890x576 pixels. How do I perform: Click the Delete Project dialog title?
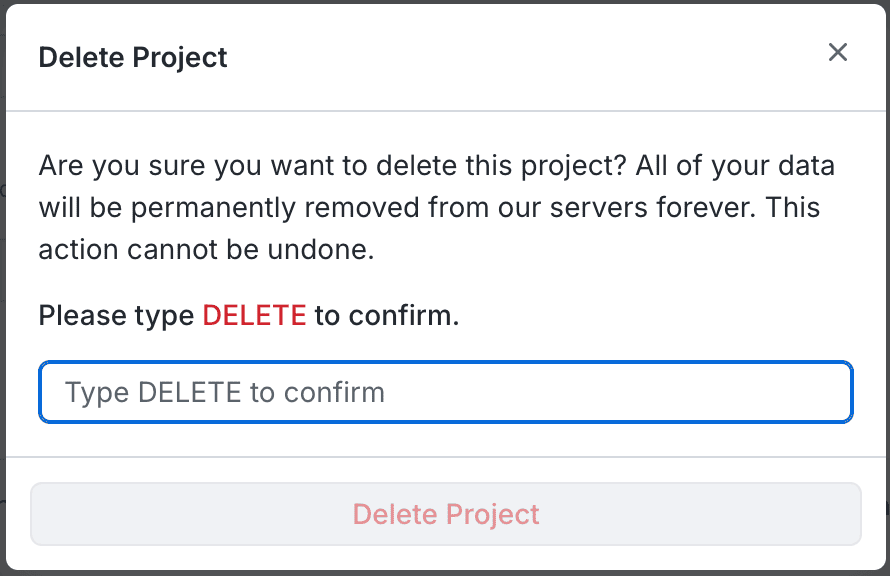tap(133, 58)
